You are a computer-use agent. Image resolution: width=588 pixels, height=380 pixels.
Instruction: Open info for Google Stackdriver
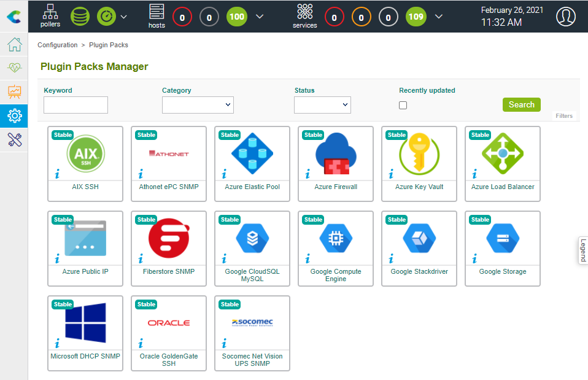click(x=391, y=259)
